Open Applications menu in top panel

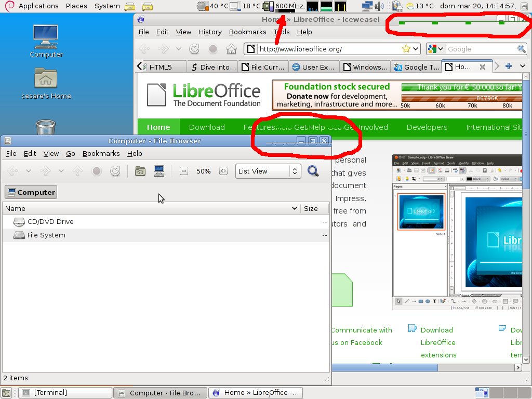38,6
